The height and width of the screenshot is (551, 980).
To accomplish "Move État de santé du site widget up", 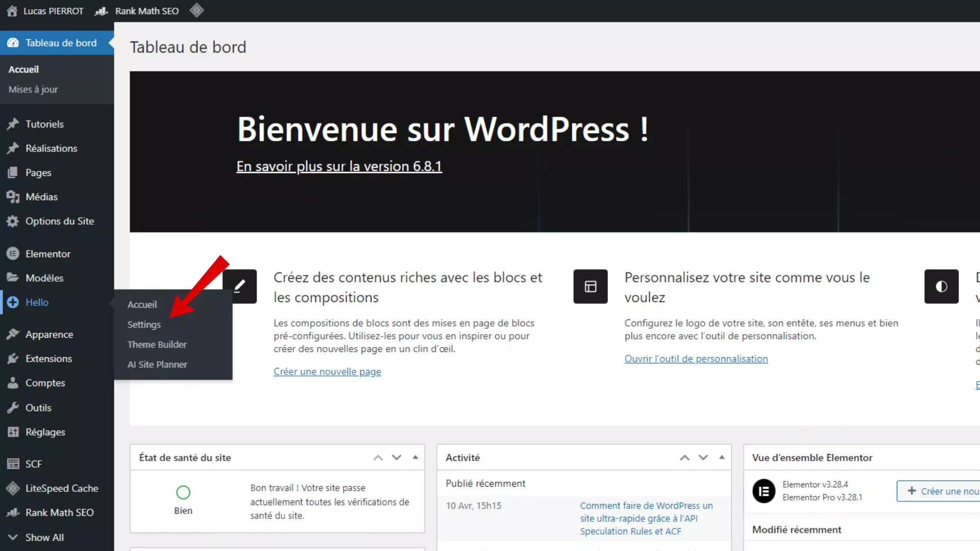I will click(378, 458).
